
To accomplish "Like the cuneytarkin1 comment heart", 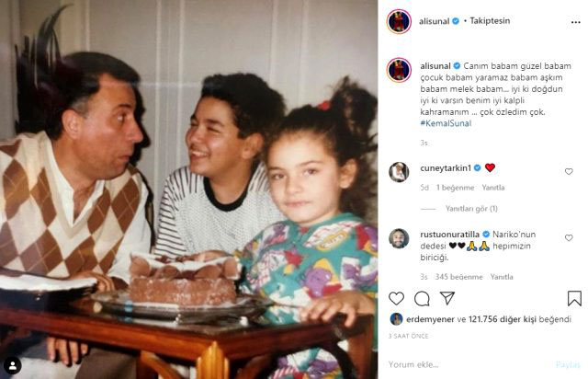I will (569, 172).
